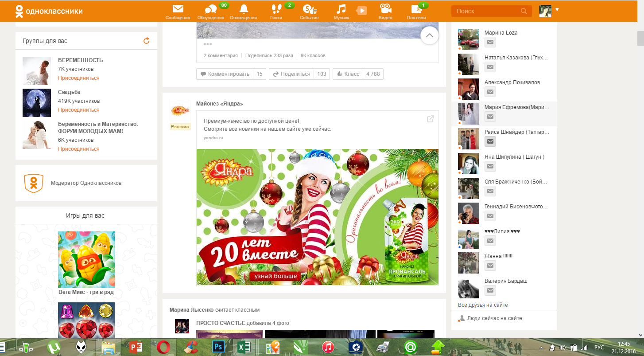Message Геннадий Бисенов via envelope icon
This screenshot has height=356, width=644.
click(x=490, y=216)
